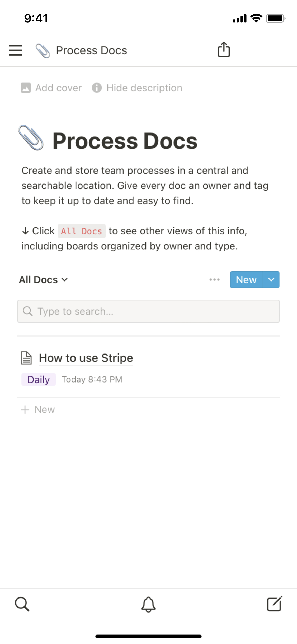This screenshot has width=297, height=644.
Task: Click the Daily tag
Action: click(x=39, y=380)
